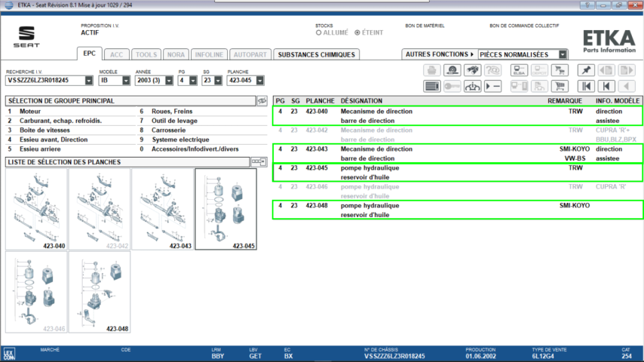Screen dimensions: 644x362
Task: Click the next page document icon
Action: 627,70
